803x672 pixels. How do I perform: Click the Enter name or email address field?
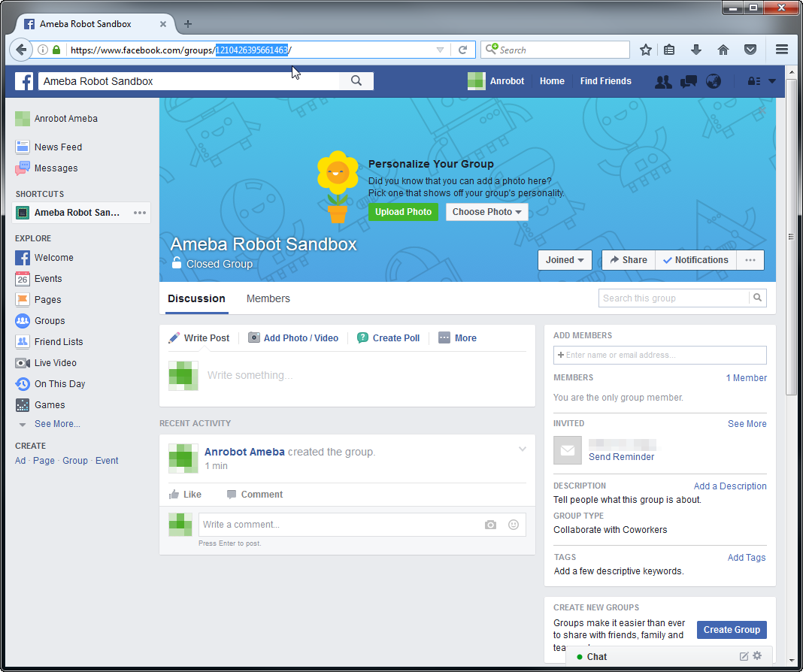point(659,355)
